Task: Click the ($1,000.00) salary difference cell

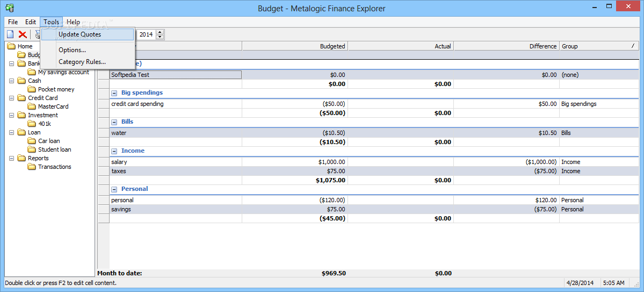Action: pos(507,162)
